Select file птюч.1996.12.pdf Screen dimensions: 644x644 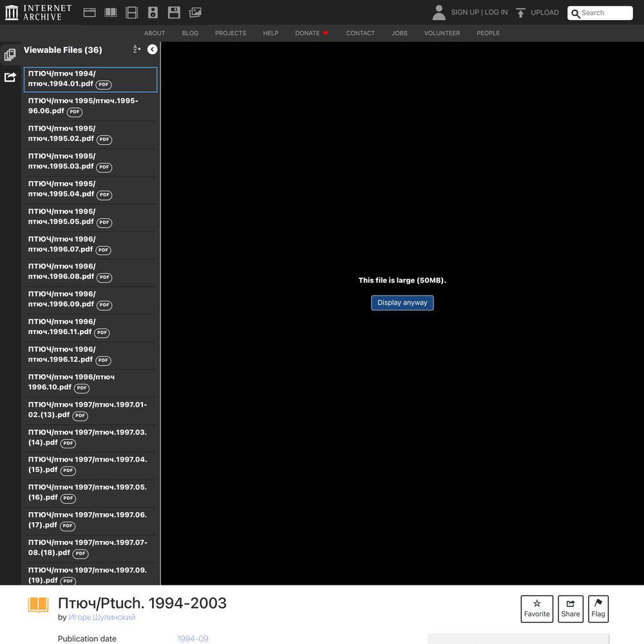[x=90, y=355]
